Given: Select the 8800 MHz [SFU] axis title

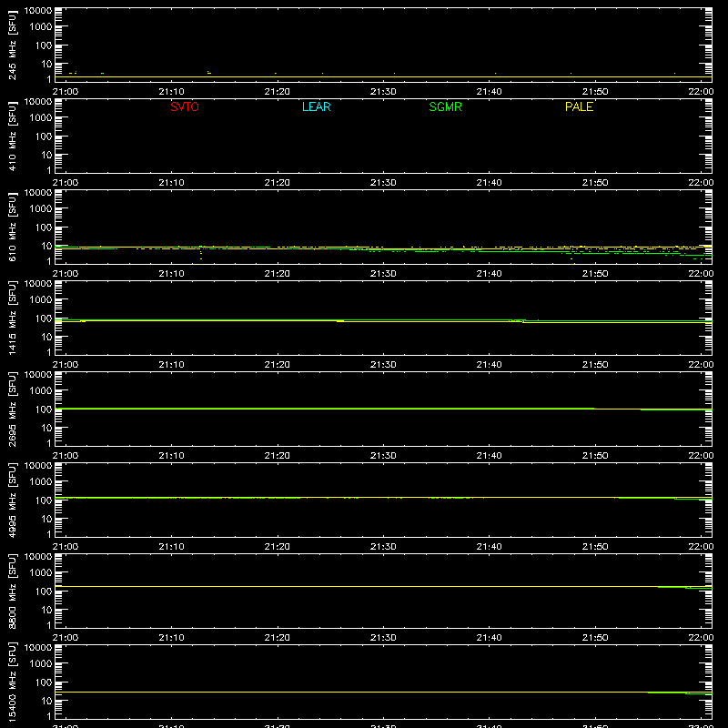Looking at the screenshot, I should (x=12, y=591).
